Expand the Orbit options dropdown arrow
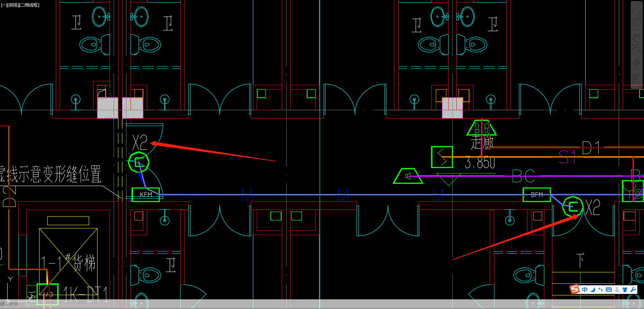The width and height of the screenshot is (644, 309). click(x=637, y=69)
